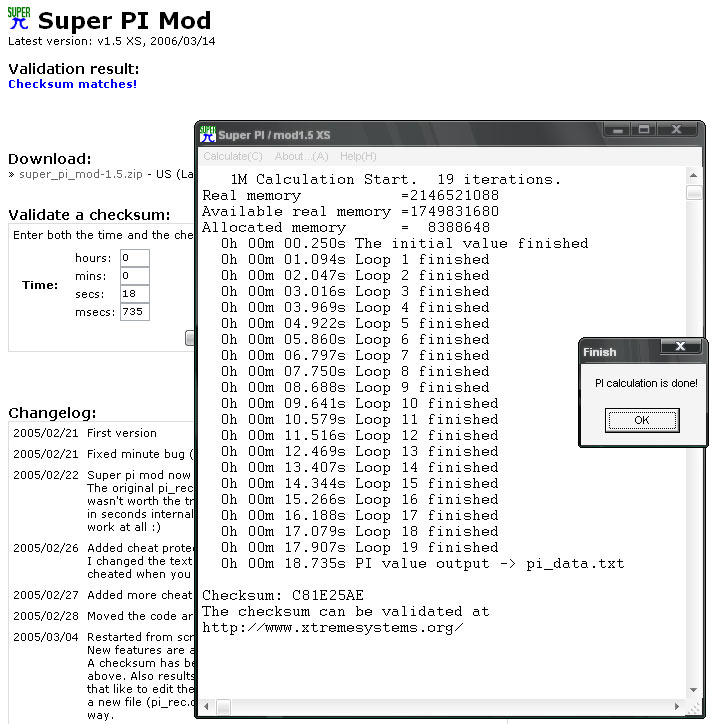Click the 'Allocated memory = 8388648' line

coord(346,227)
